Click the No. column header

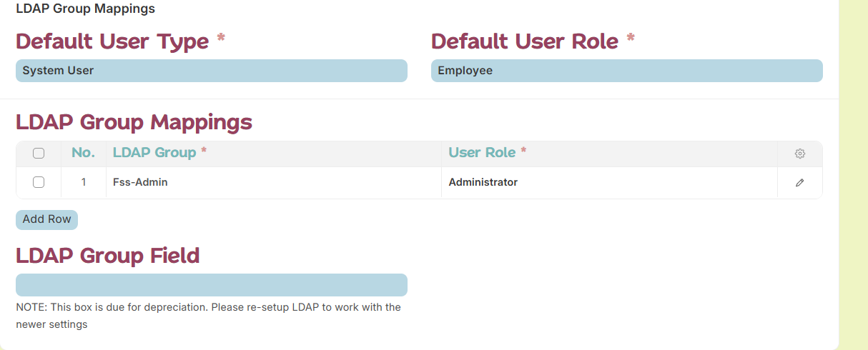[83, 153]
